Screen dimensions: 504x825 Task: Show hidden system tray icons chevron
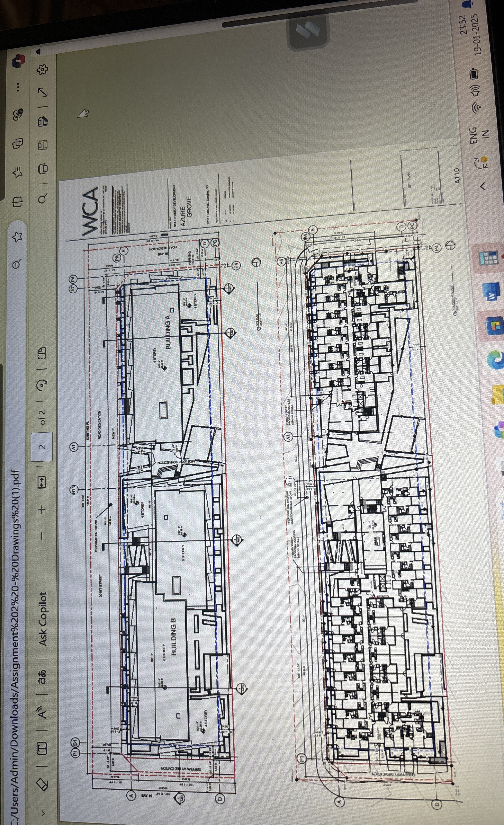pos(483,186)
